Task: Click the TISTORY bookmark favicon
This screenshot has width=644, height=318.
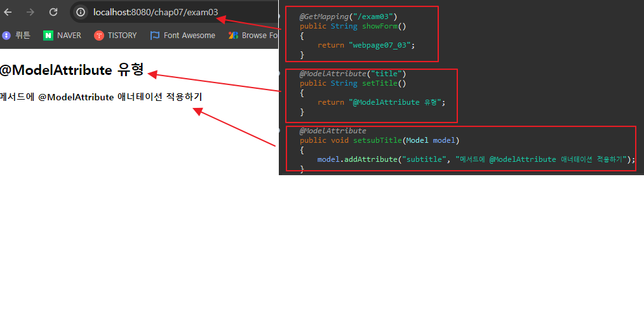Action: click(98, 36)
